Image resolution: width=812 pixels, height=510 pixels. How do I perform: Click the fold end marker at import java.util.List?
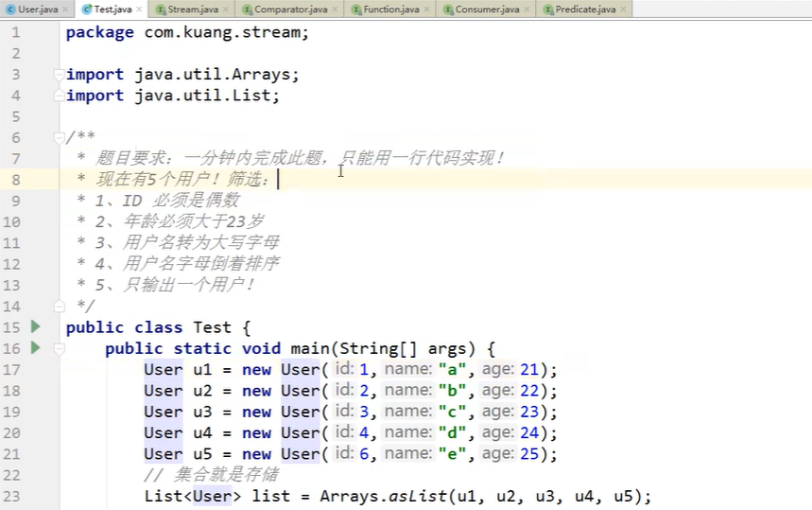tap(59, 96)
